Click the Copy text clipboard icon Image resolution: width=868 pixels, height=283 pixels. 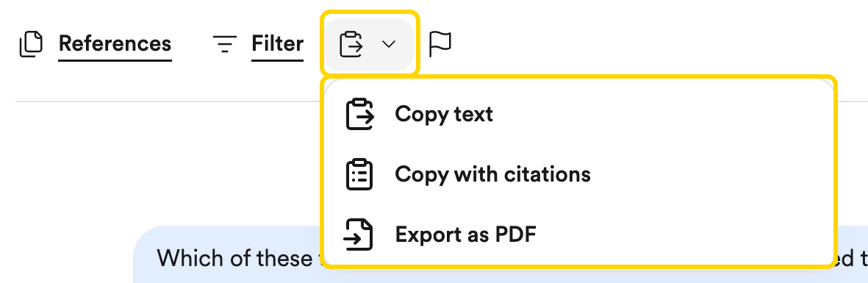pos(360,114)
